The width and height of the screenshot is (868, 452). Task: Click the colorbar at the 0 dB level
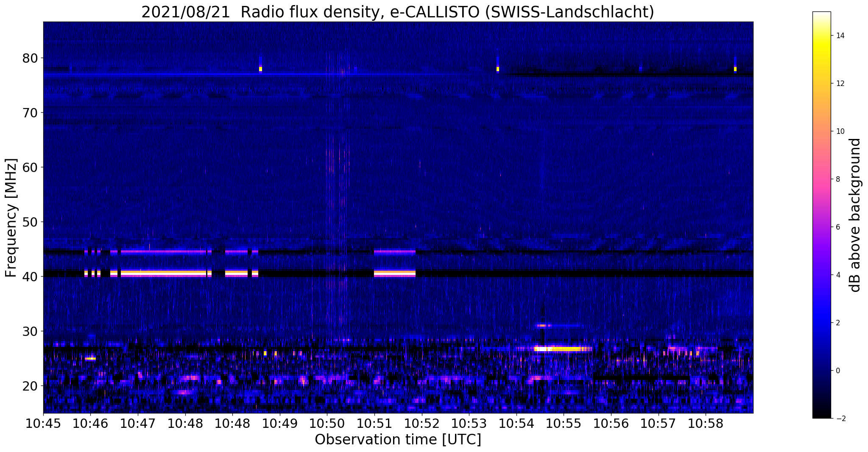[821, 371]
